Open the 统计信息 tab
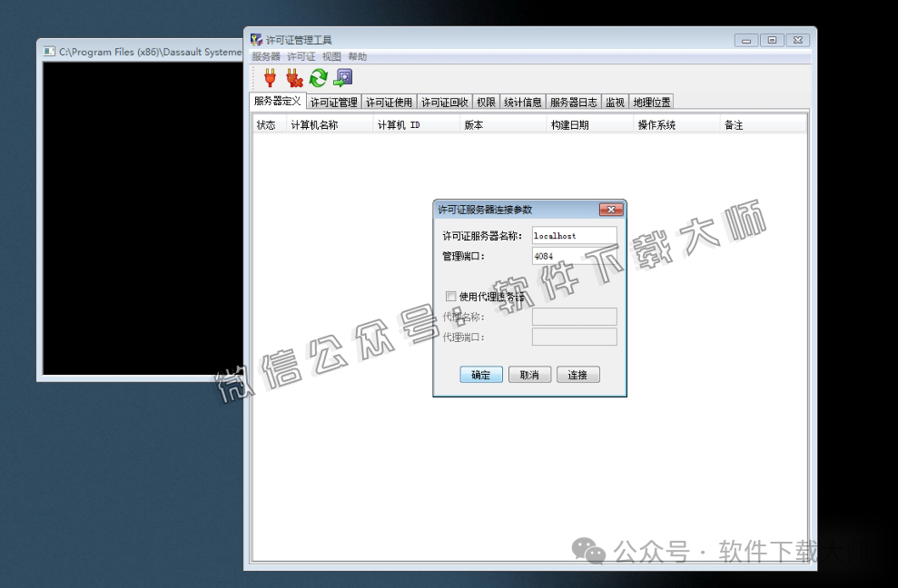 pos(523,102)
